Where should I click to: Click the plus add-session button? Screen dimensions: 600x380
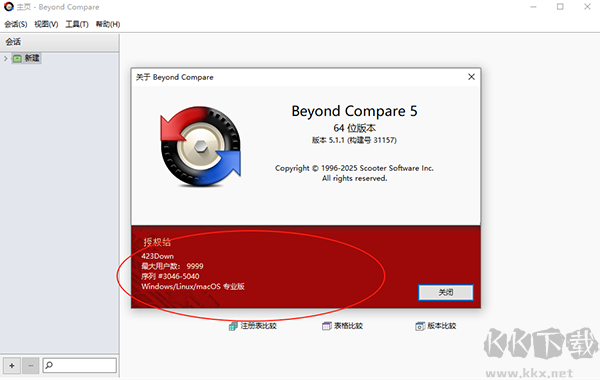pyautogui.click(x=12, y=365)
